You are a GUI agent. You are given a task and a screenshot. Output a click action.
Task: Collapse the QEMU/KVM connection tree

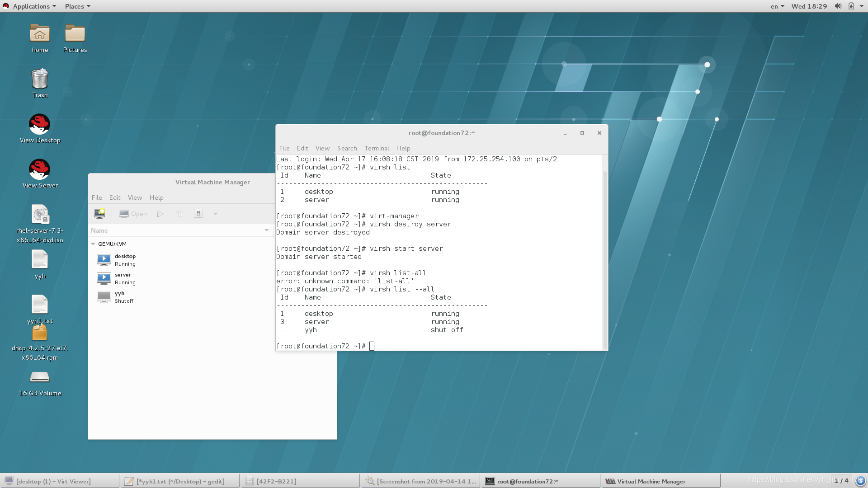pos(93,244)
